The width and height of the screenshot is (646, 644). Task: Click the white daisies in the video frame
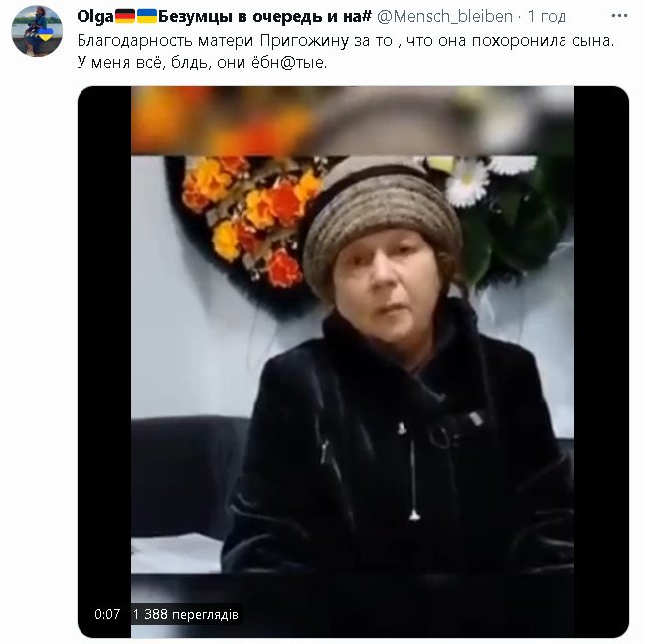point(480,176)
